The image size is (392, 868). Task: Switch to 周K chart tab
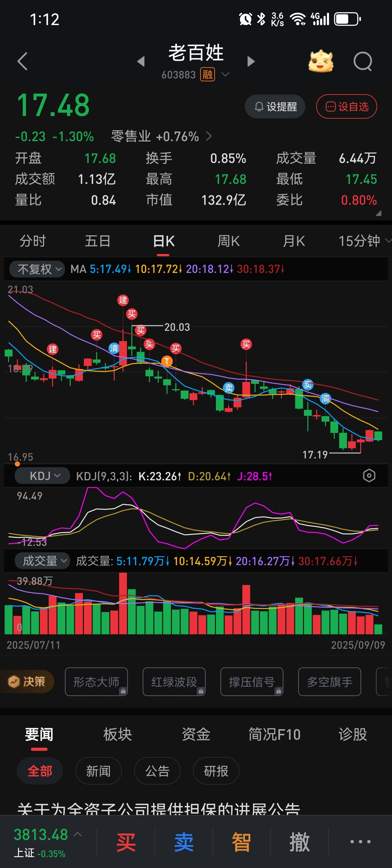point(229,241)
